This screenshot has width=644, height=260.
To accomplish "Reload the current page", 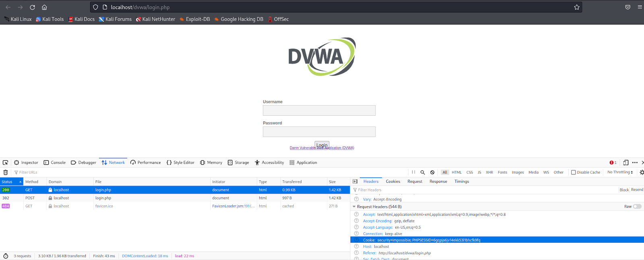I will (x=32, y=7).
